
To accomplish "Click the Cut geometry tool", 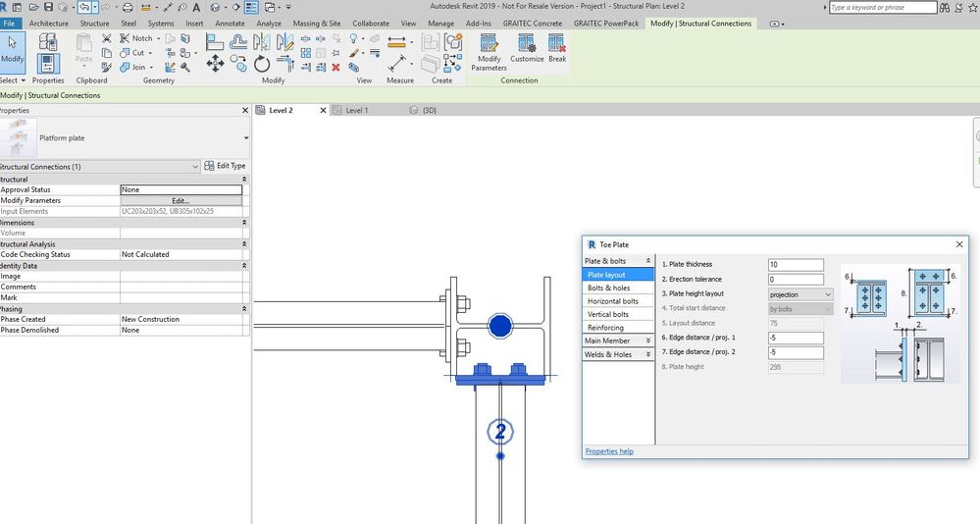I will [x=136, y=53].
